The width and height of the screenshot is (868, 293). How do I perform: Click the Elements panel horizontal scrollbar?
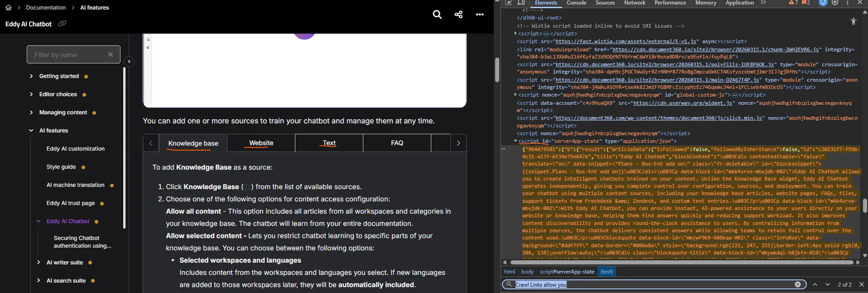pyautogui.click(x=681, y=262)
